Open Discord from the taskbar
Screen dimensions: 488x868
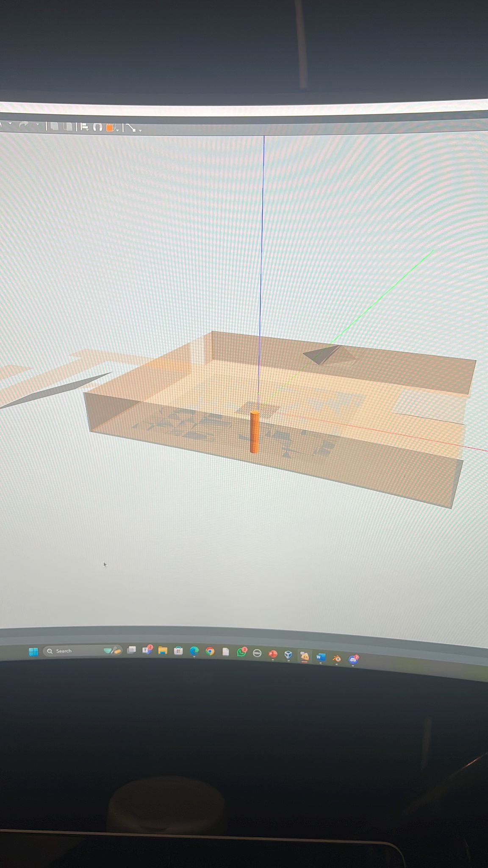[353, 659]
